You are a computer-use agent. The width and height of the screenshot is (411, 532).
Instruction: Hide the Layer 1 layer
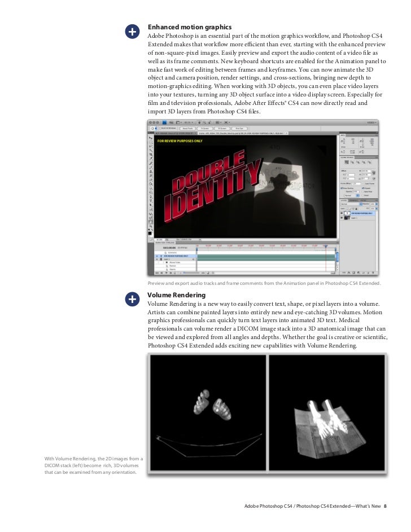tap(342, 218)
